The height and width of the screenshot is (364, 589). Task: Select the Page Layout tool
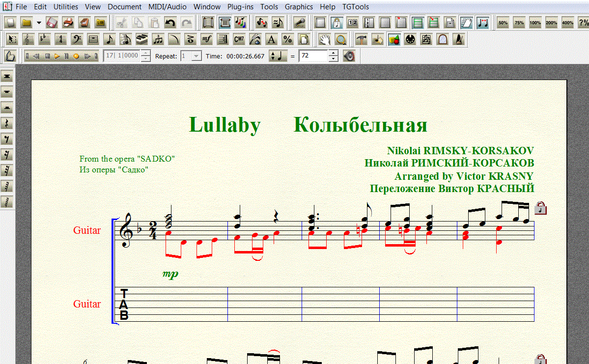click(303, 39)
